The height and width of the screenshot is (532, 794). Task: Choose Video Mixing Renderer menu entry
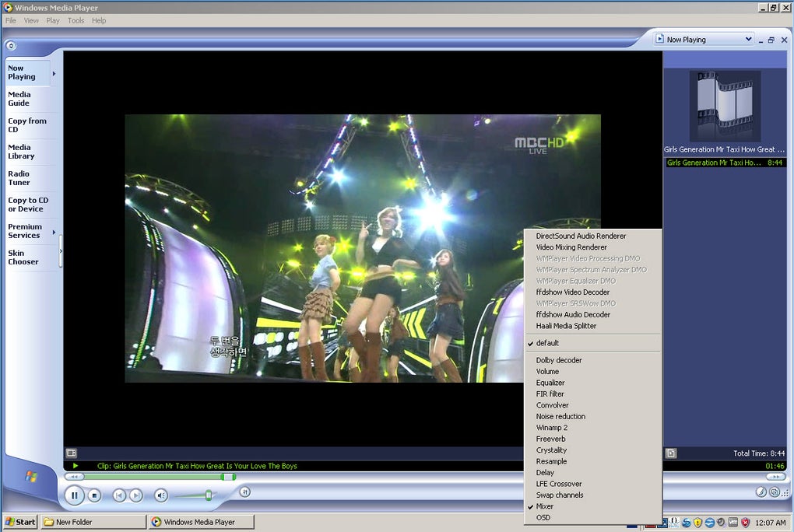click(x=593, y=247)
